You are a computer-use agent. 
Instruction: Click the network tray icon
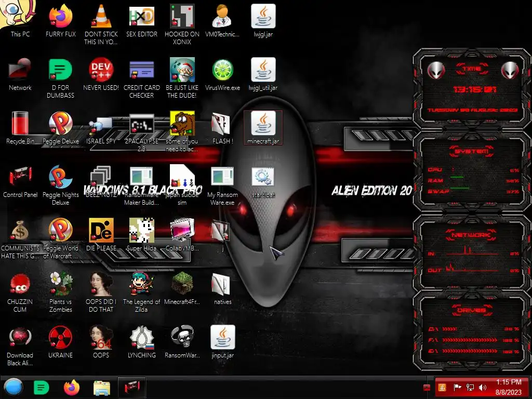tap(470, 388)
